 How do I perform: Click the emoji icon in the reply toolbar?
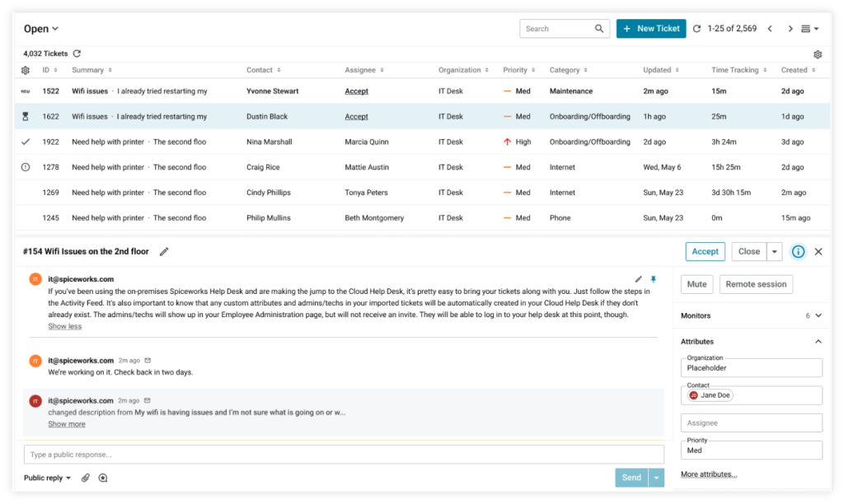pos(102,478)
